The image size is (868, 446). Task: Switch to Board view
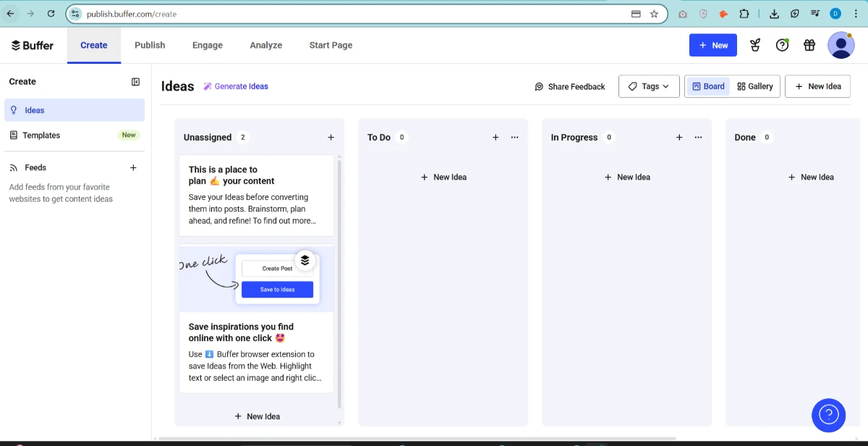point(708,86)
